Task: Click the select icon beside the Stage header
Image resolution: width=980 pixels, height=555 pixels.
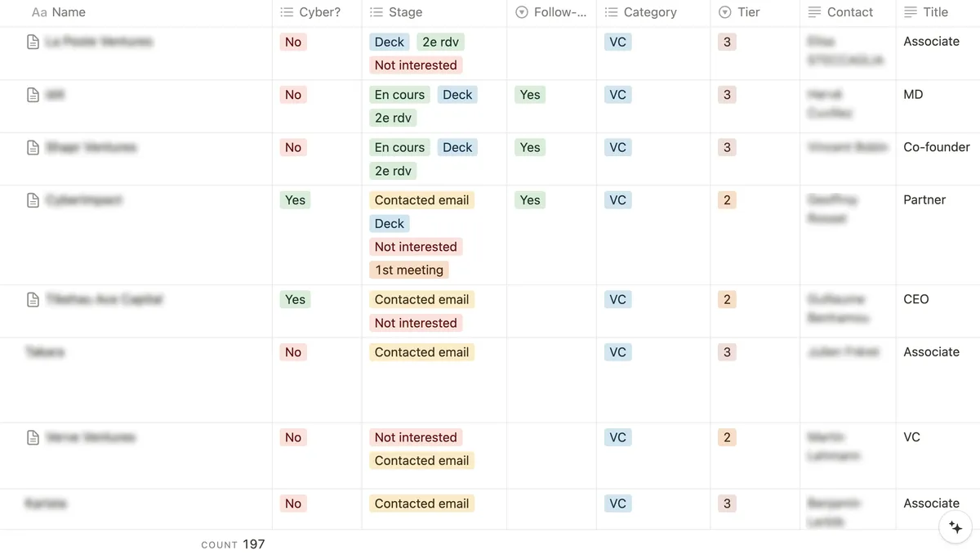Action: pos(374,11)
